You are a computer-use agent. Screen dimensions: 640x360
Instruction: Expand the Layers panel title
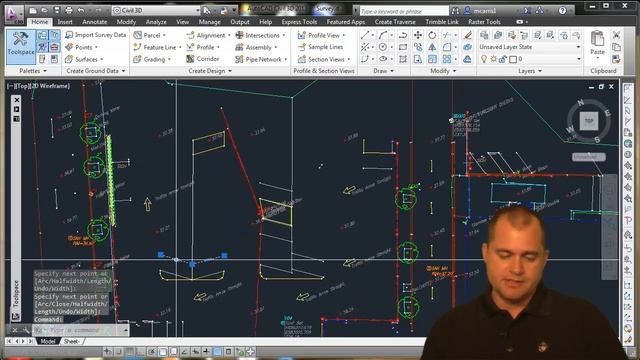[x=529, y=71]
